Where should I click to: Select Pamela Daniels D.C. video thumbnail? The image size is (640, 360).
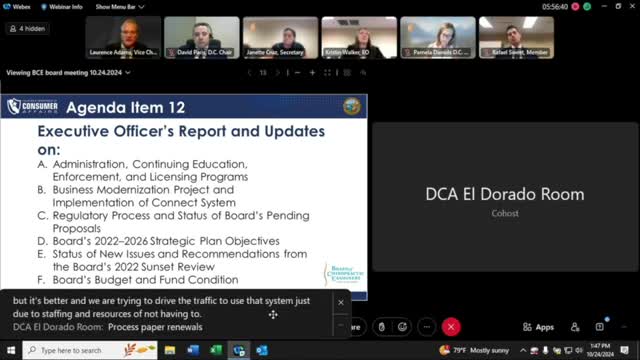tap(438, 38)
